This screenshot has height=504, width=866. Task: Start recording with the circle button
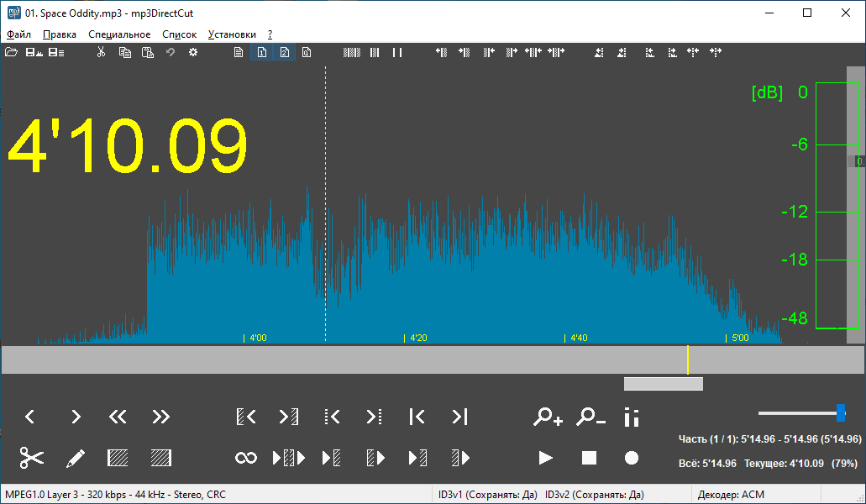(x=632, y=458)
